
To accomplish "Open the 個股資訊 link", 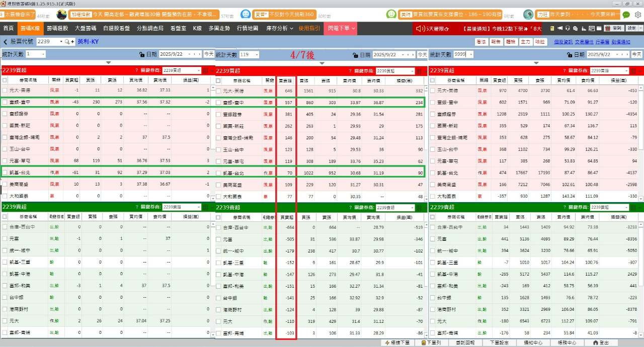I will 563,42.
